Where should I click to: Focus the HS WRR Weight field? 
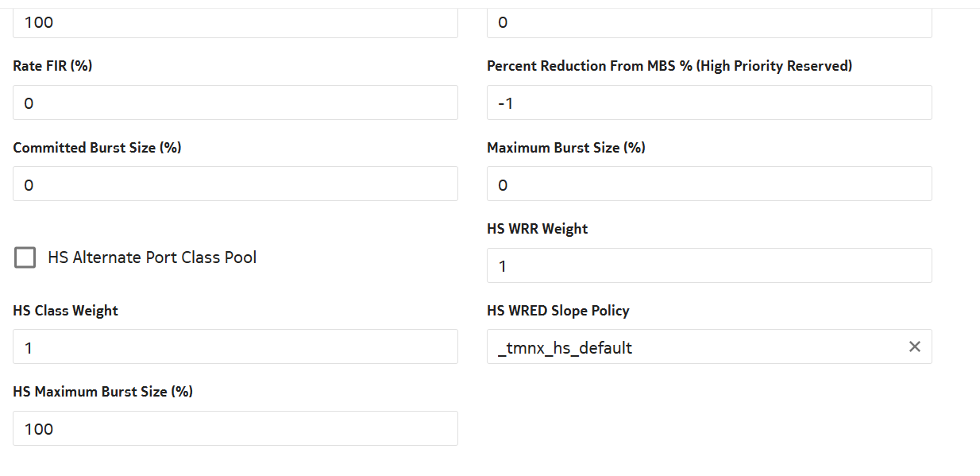coord(708,266)
